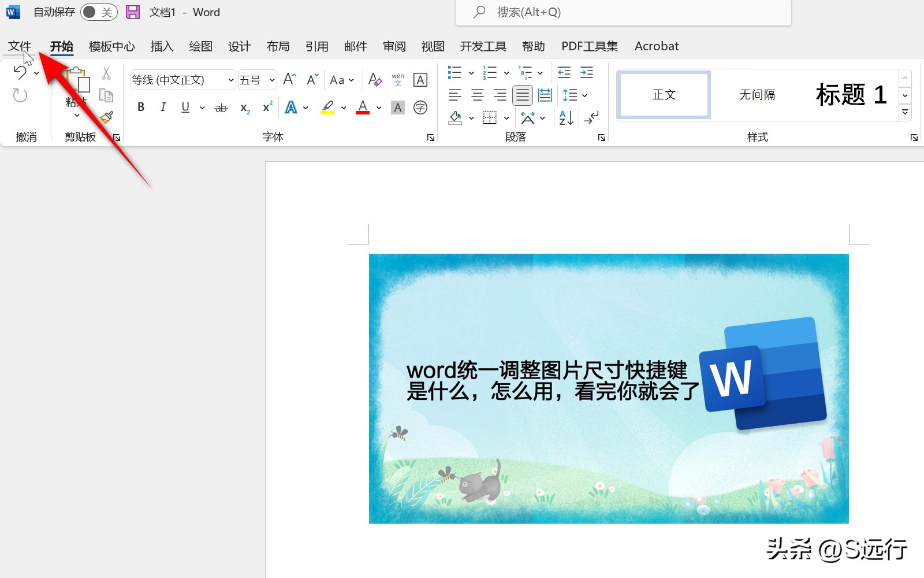The height and width of the screenshot is (578, 924).
Task: Open the font size dropdown
Action: click(x=271, y=80)
